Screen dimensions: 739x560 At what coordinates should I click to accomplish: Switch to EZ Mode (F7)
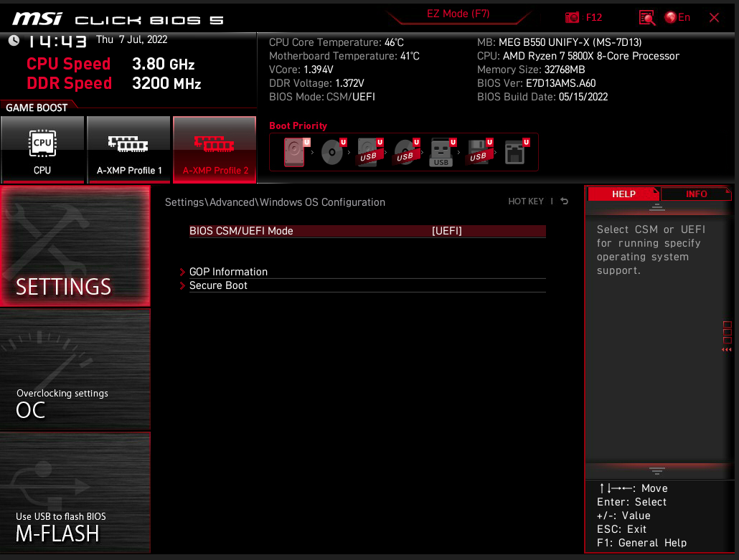point(458,14)
